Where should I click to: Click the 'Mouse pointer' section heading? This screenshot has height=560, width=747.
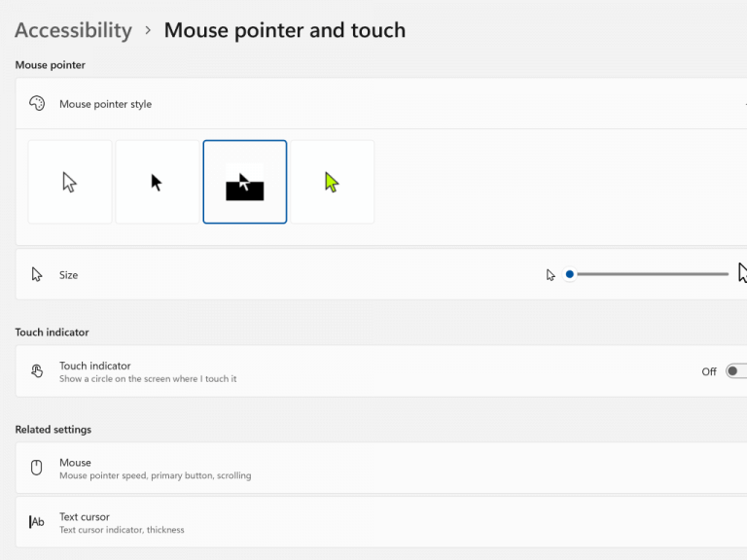coord(50,65)
